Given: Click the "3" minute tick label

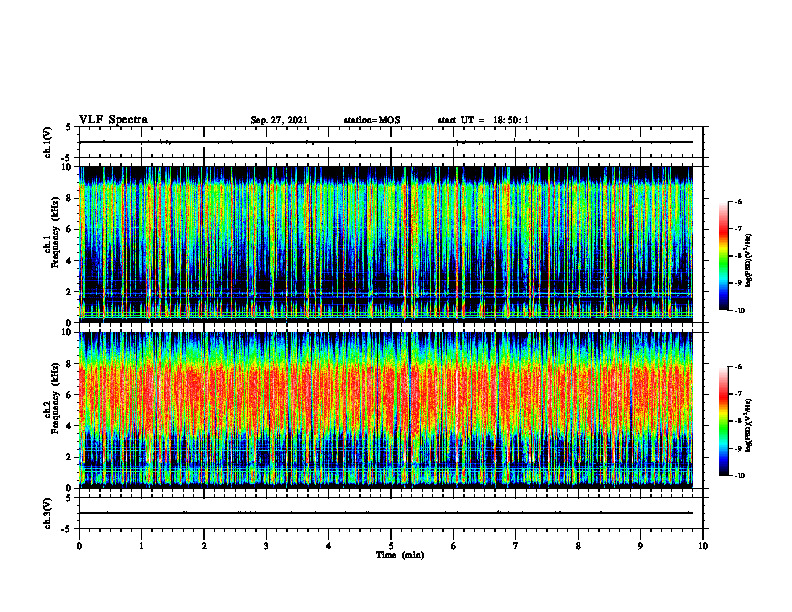Looking at the screenshot, I should pos(266,546).
